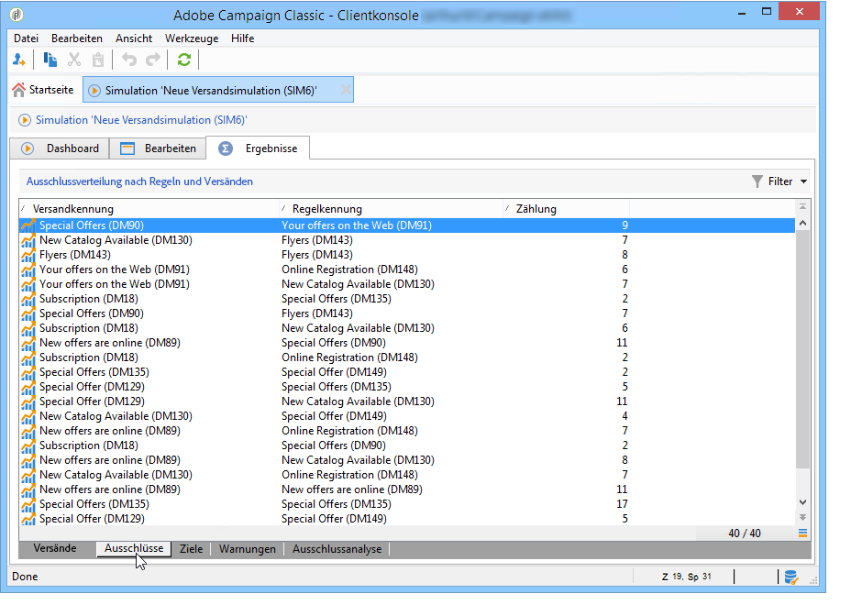Image resolution: width=862 pixels, height=616 pixels.
Task: Open the Datei menu
Action: [x=26, y=38]
